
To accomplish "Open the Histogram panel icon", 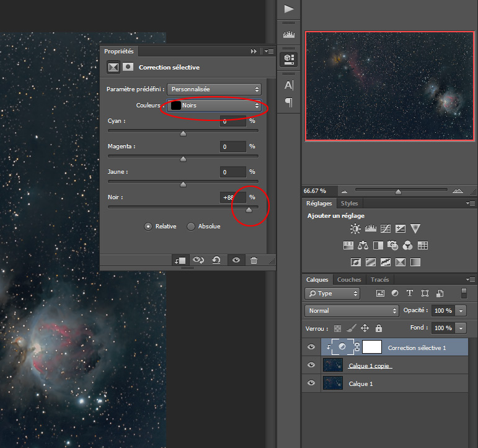I will pos(289,35).
